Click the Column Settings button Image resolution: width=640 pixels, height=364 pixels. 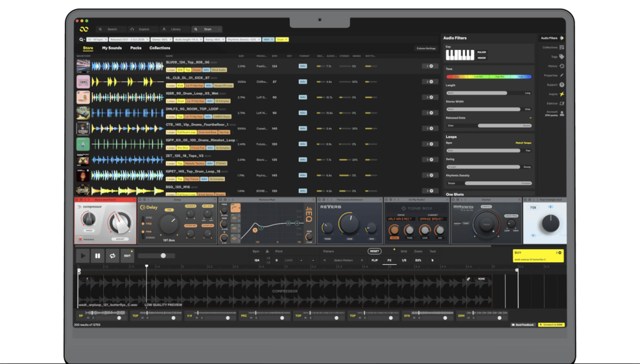pos(426,49)
